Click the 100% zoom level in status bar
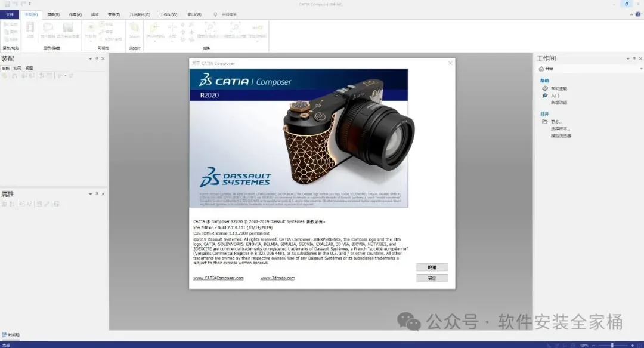The width and height of the screenshot is (644, 348). (x=584, y=345)
